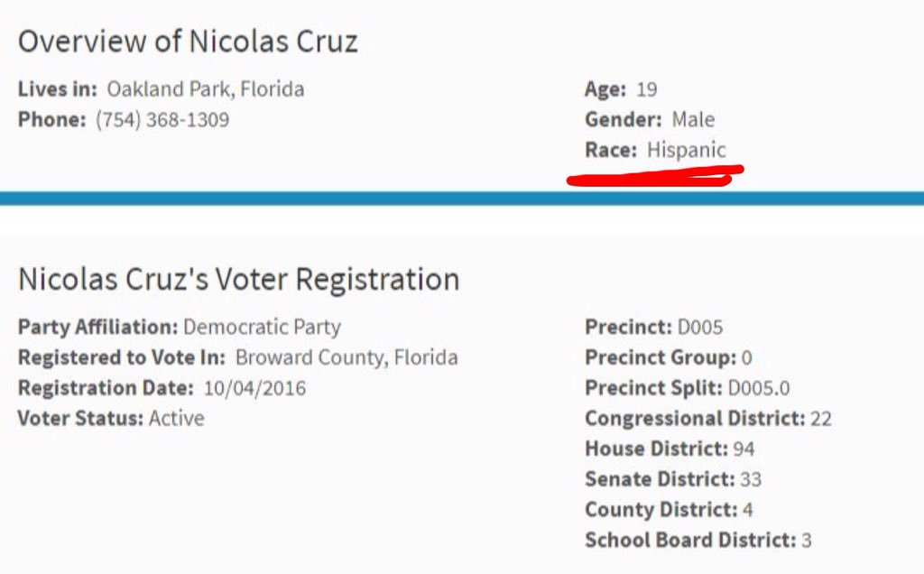The height and width of the screenshot is (574, 924).
Task: Click the Democratic Party affiliation text
Action: (x=262, y=327)
